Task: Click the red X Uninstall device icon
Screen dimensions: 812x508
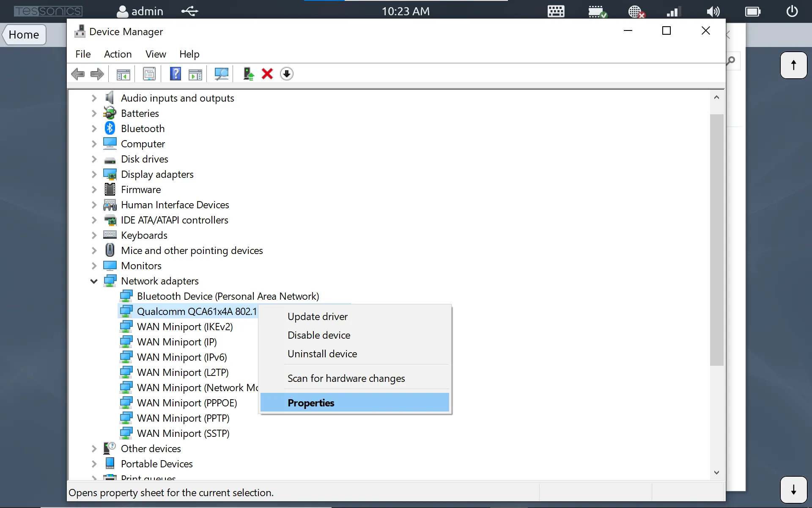Action: coord(267,74)
